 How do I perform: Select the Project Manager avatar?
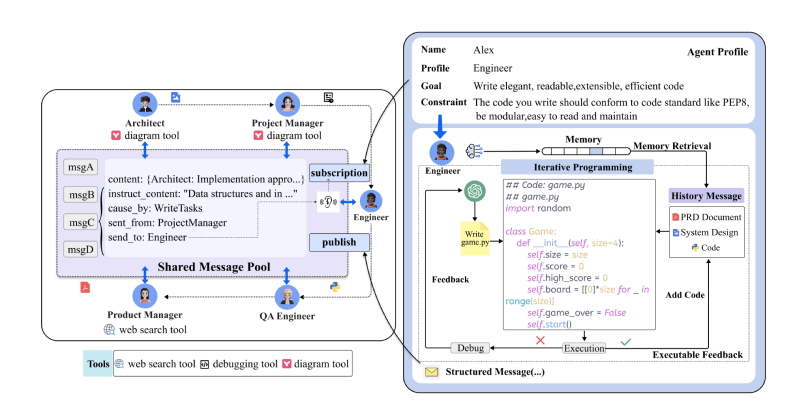(289, 106)
